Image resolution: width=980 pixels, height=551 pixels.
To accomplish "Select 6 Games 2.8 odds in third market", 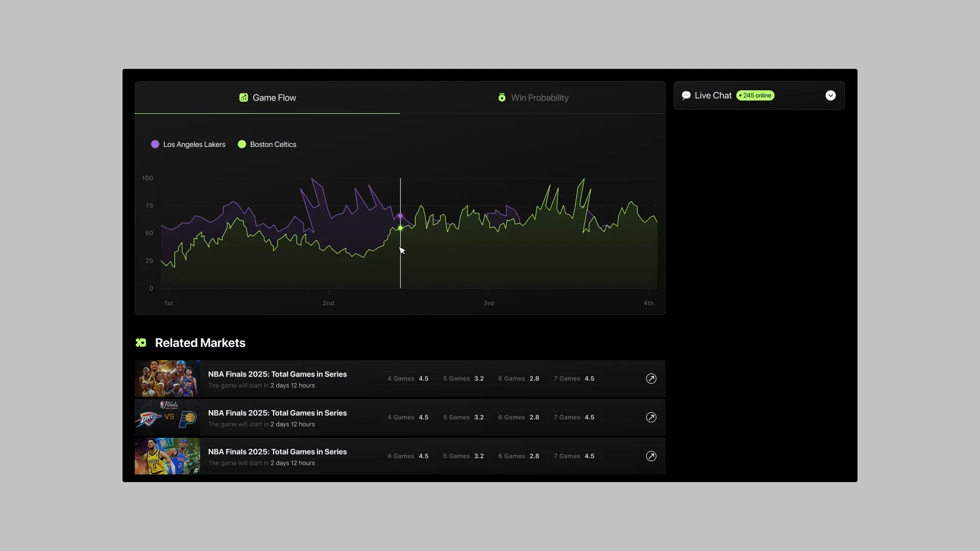I will [519, 456].
